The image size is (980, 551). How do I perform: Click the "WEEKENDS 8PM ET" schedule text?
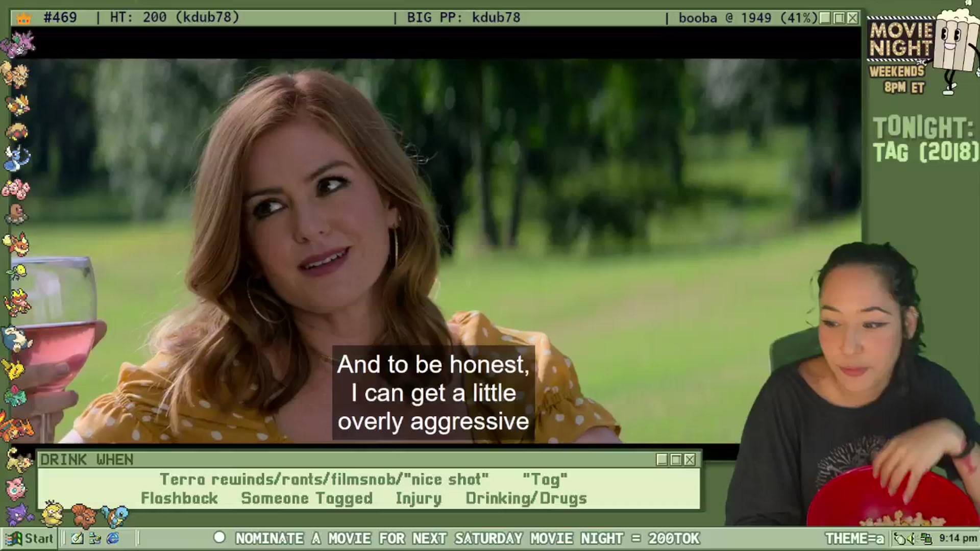[898, 79]
